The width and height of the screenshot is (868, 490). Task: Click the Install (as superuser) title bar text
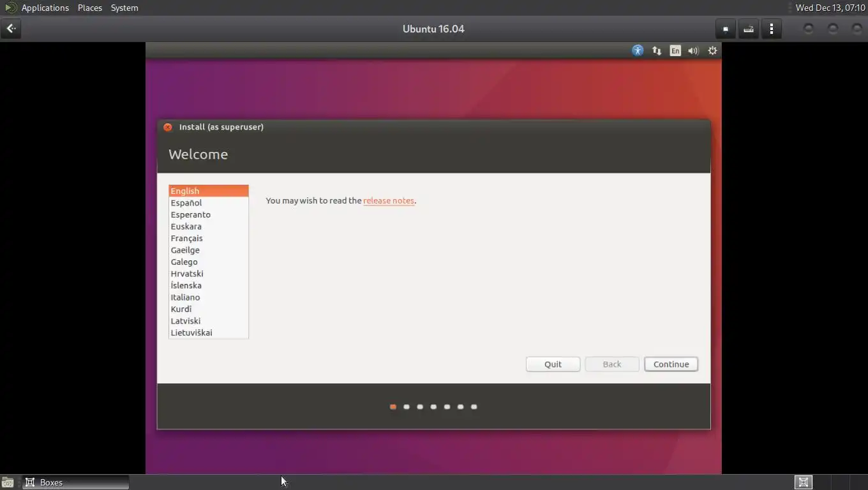[x=221, y=127]
